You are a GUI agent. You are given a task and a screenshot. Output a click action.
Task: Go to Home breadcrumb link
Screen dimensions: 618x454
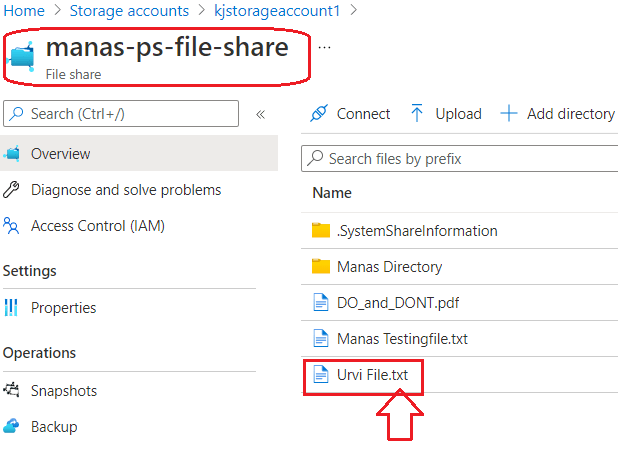tap(24, 11)
